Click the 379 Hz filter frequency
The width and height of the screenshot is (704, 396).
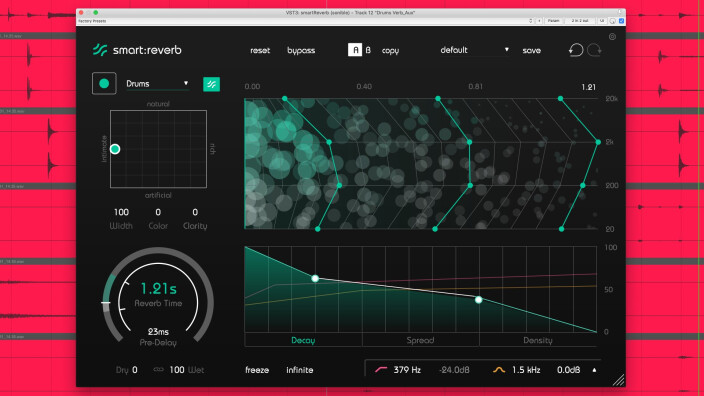(x=407, y=370)
